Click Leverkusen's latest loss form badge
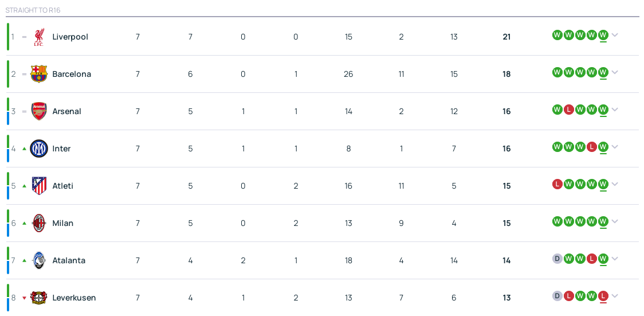The width and height of the screenshot is (644, 316). click(x=603, y=296)
